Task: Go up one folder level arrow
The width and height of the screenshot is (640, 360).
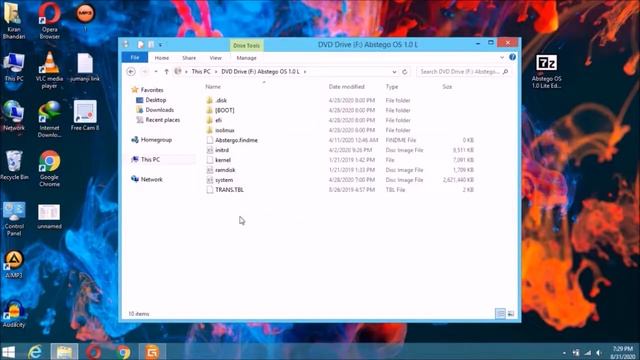Action: click(x=167, y=72)
